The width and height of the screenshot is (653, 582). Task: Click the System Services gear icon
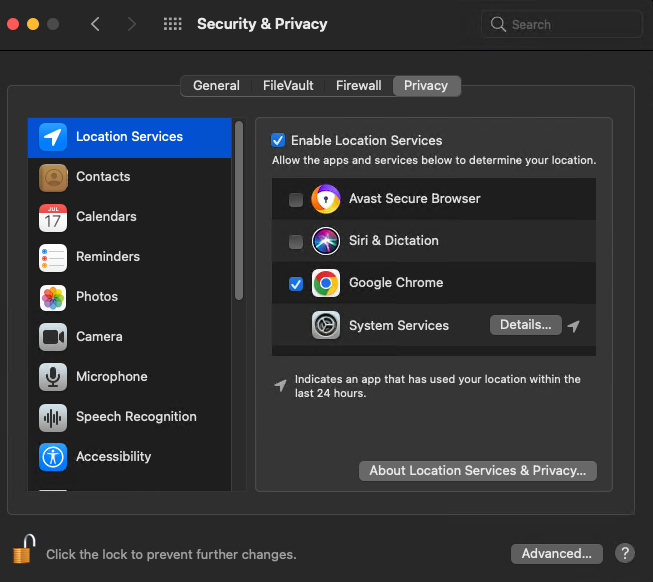(326, 325)
